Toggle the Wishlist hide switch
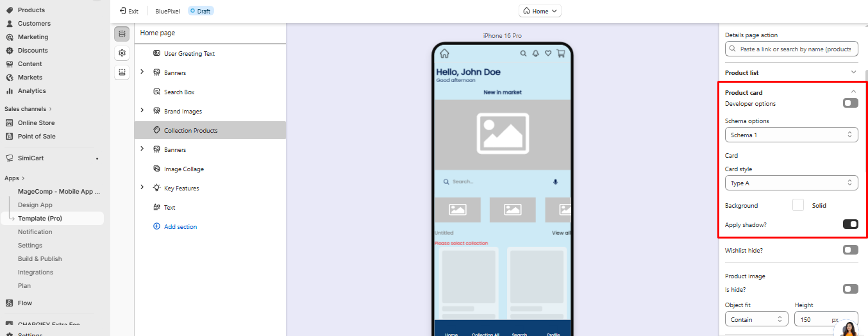The height and width of the screenshot is (336, 868). pos(850,250)
